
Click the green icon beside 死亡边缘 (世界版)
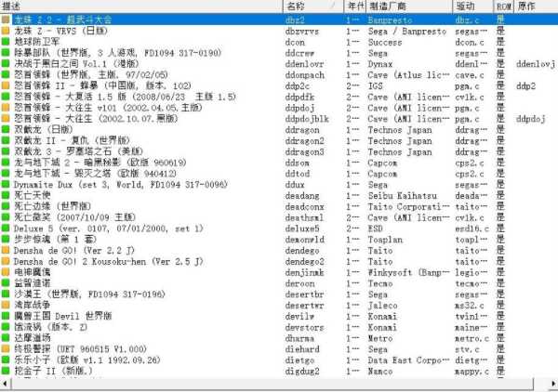click(x=6, y=206)
